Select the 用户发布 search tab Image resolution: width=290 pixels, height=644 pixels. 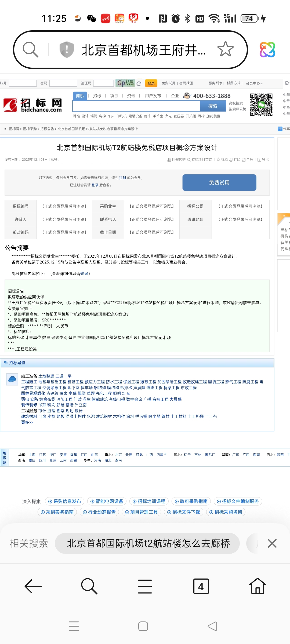153,96
